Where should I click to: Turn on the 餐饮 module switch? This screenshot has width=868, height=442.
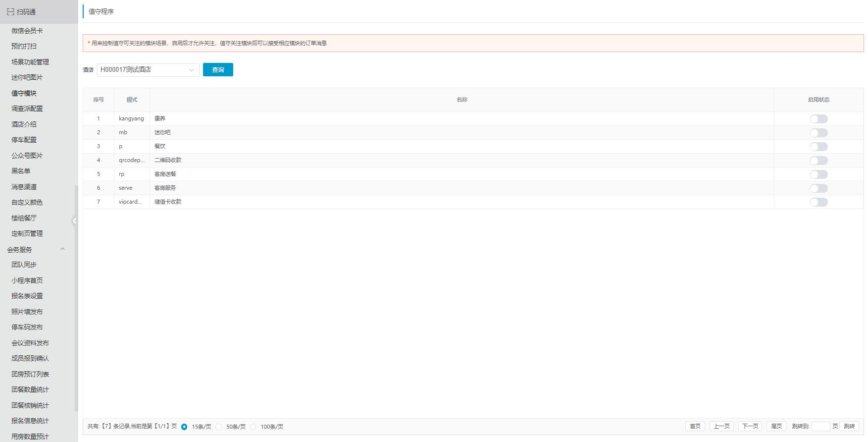coord(818,147)
